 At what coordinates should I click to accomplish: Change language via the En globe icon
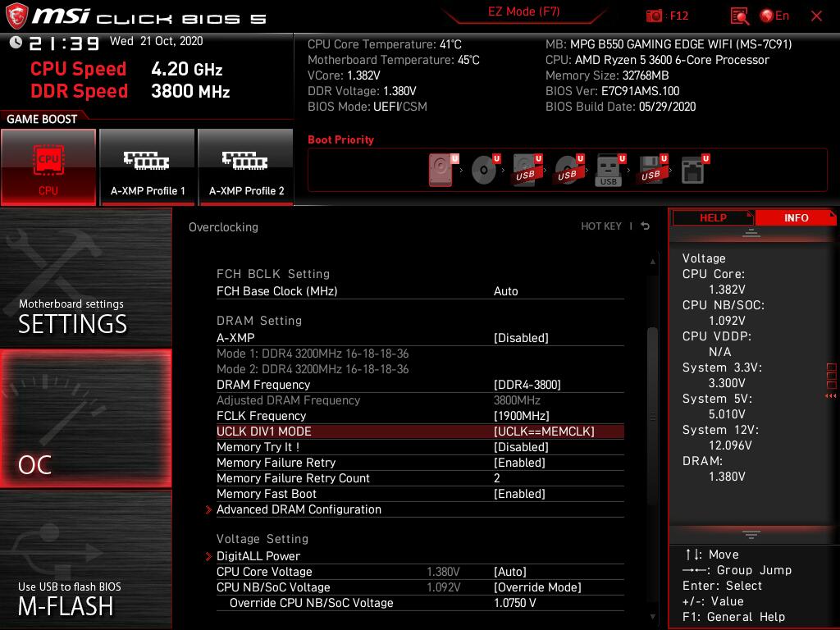click(x=774, y=16)
